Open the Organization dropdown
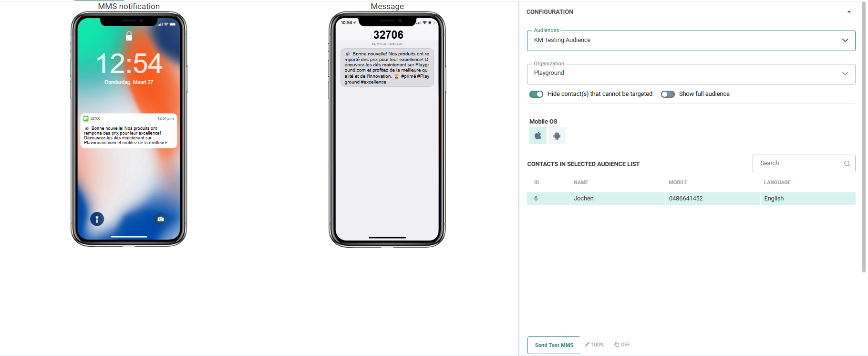The height and width of the screenshot is (356, 868). pos(691,74)
